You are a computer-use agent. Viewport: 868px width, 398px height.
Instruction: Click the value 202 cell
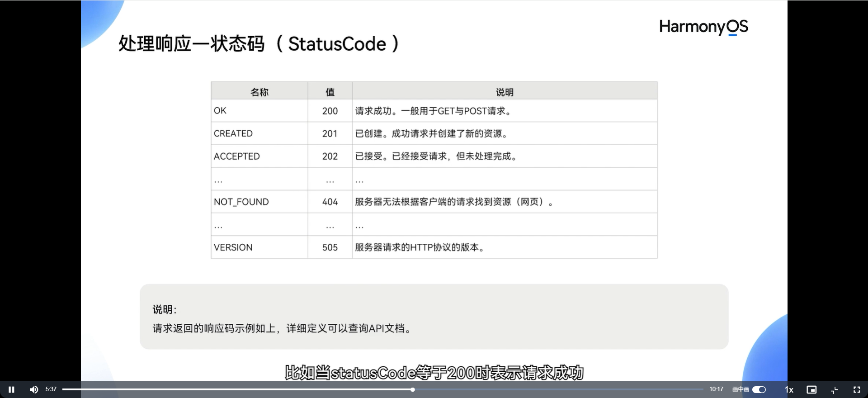click(x=330, y=156)
